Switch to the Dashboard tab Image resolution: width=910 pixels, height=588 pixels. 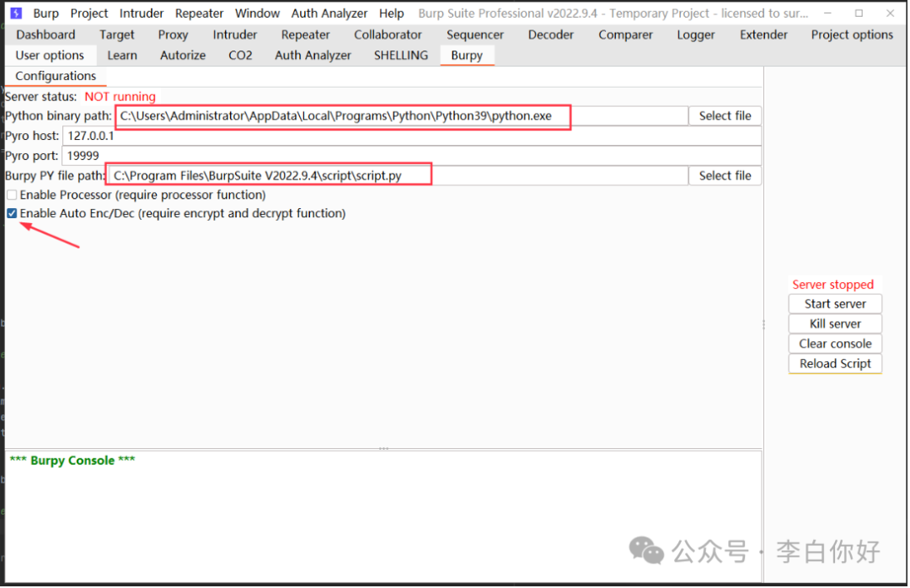[45, 35]
